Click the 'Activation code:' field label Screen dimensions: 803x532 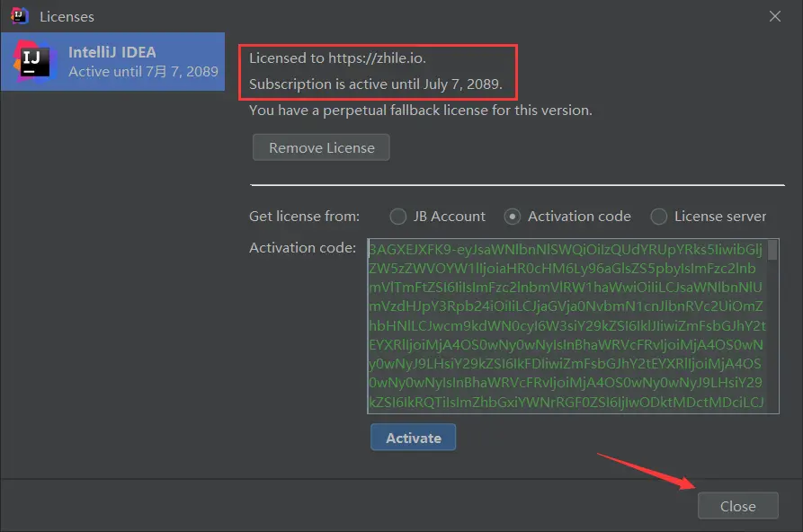[x=302, y=248]
